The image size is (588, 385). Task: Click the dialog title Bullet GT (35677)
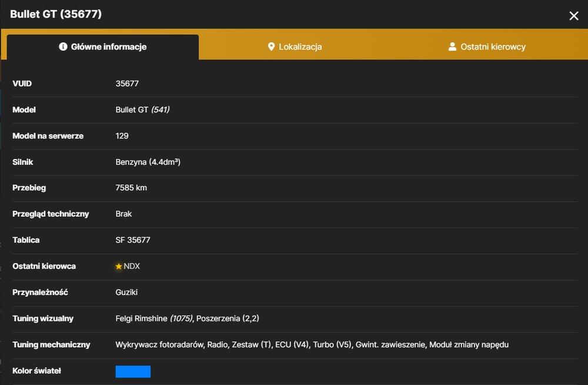[56, 14]
